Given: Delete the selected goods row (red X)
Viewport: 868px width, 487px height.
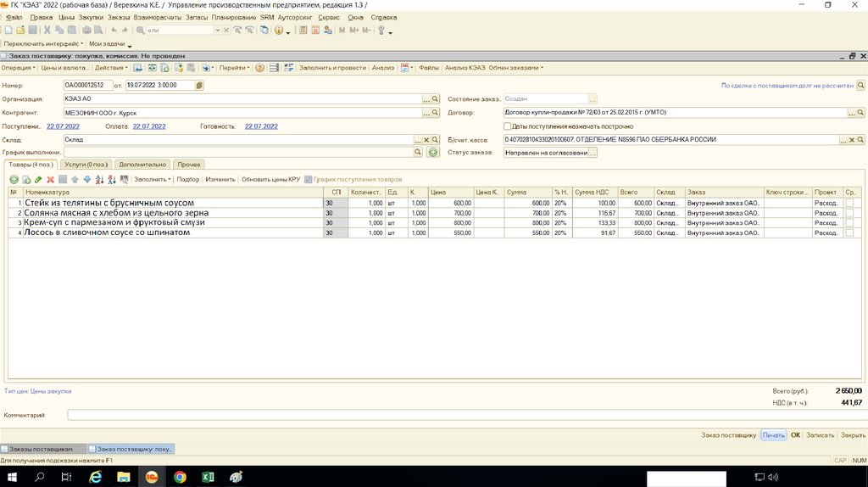Looking at the screenshot, I should click(51, 180).
